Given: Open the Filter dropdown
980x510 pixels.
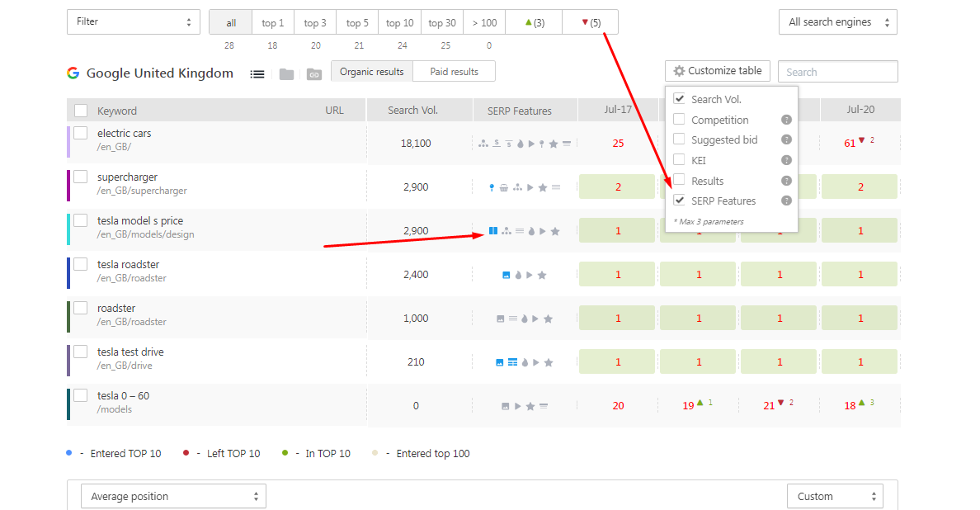Looking at the screenshot, I should tap(134, 22).
